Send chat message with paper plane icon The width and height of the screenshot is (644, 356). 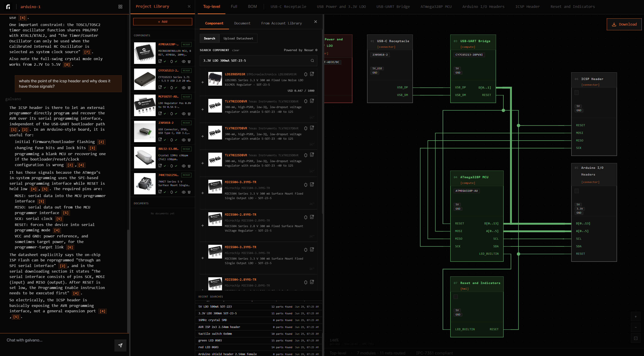coord(120,345)
